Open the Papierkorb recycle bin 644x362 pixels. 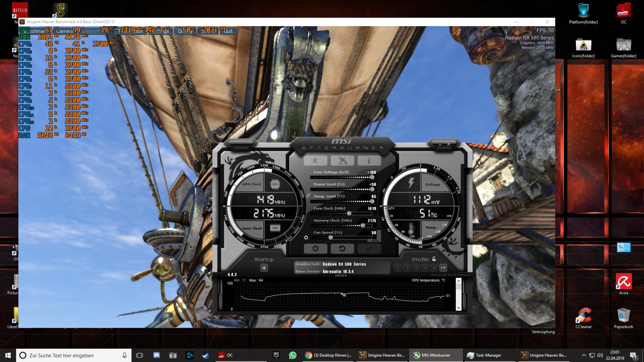coord(624,318)
